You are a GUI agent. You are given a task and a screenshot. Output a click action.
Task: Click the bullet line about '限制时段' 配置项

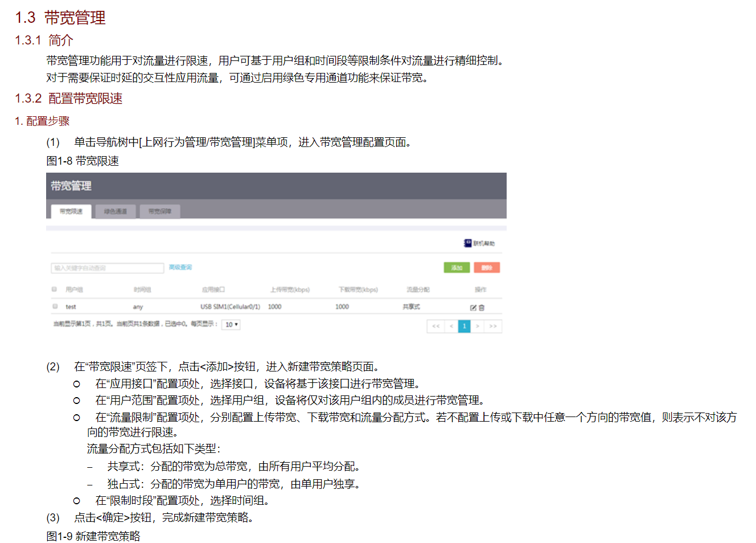[x=183, y=501]
